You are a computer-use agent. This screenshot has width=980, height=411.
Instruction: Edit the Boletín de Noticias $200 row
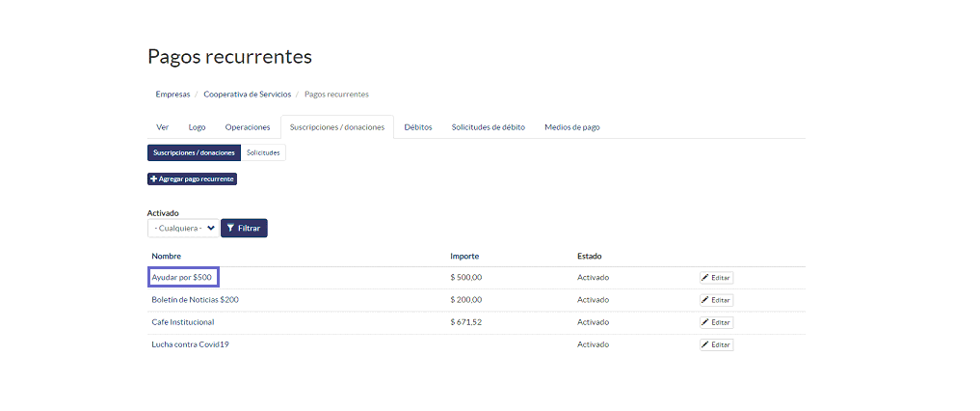(716, 300)
